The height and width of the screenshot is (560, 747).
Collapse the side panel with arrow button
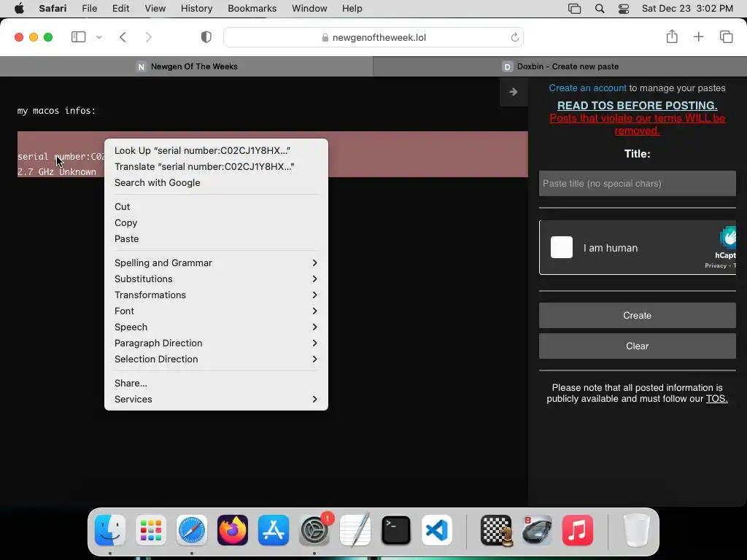tap(514, 91)
